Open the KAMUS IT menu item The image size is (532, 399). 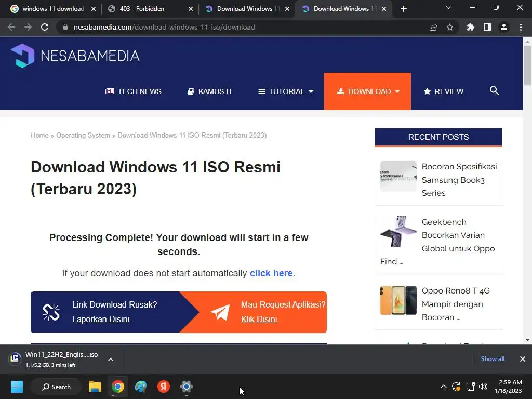pyautogui.click(x=210, y=91)
